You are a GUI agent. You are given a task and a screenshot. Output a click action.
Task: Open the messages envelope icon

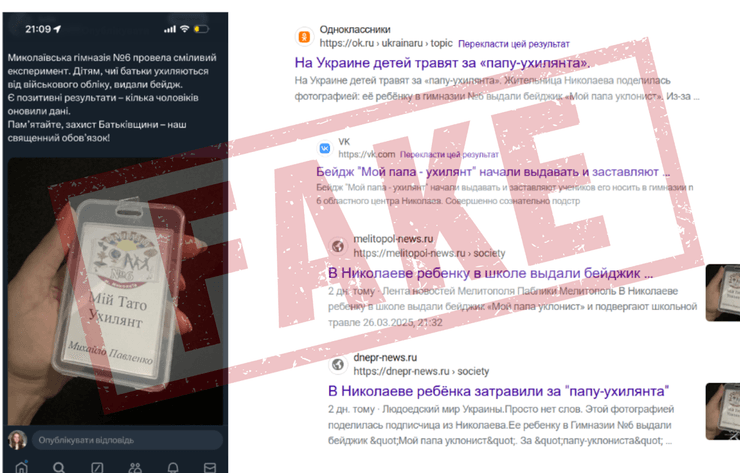[210, 467]
